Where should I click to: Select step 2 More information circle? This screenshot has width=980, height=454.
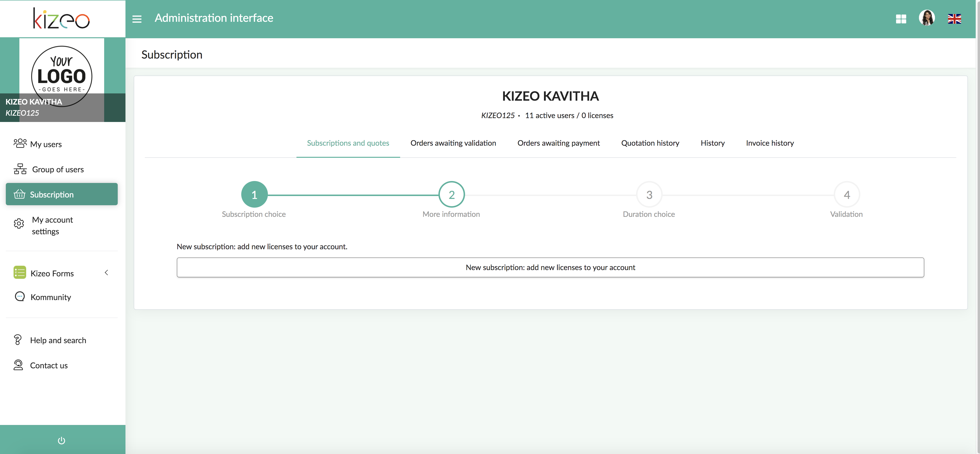[451, 194]
